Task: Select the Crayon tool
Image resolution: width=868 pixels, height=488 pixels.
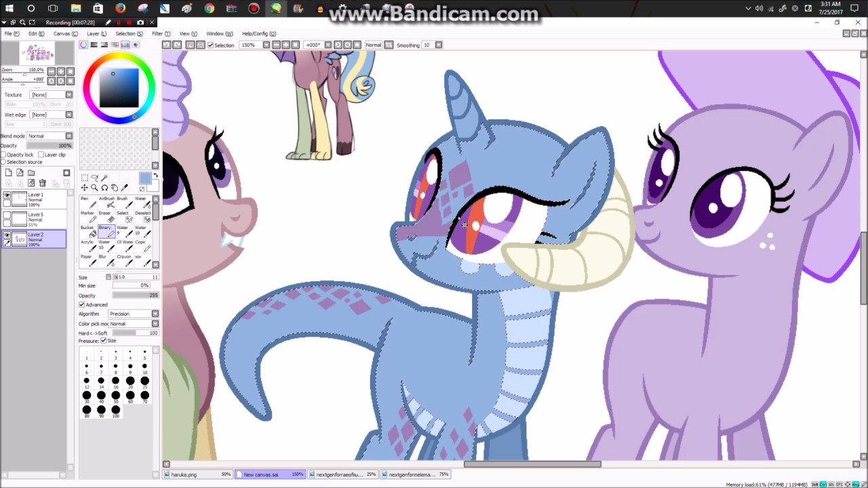Action: (124, 260)
